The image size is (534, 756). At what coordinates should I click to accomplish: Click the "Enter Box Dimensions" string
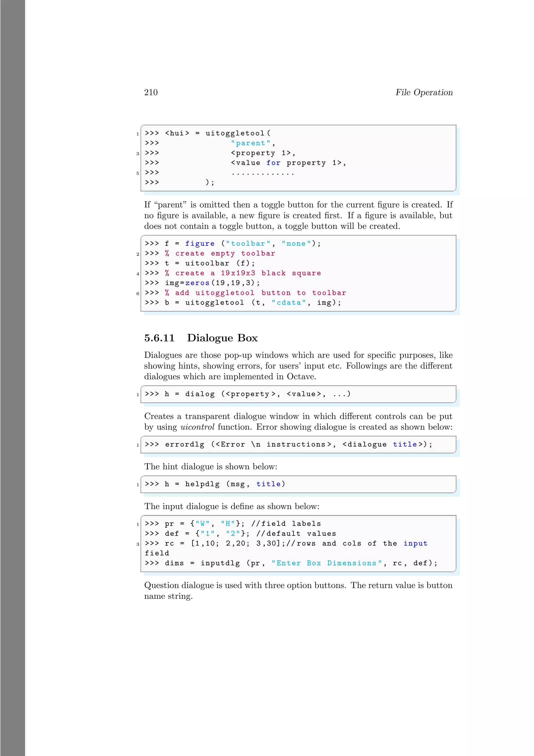[x=326, y=563]
